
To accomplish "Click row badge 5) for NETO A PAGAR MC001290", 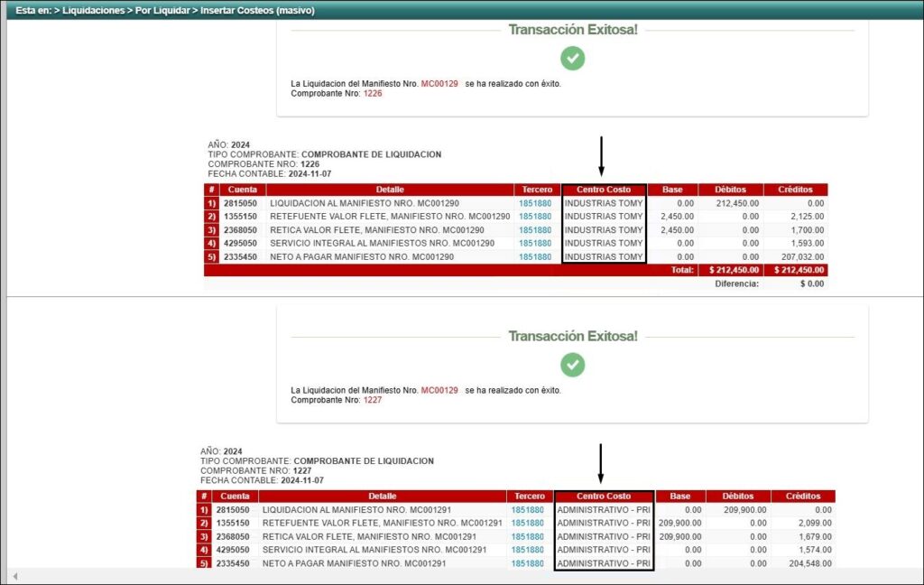I will tap(211, 256).
